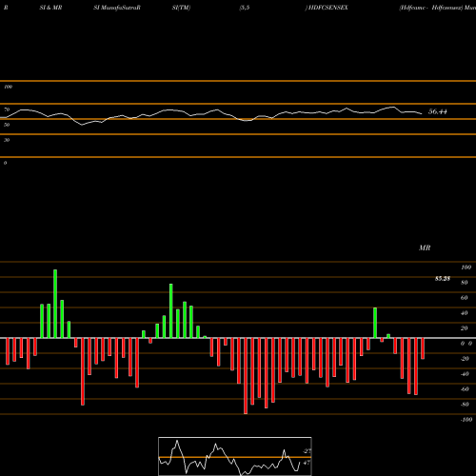
Task: Click the "(5,5" parameter text in header
Action: tap(245, 8)
